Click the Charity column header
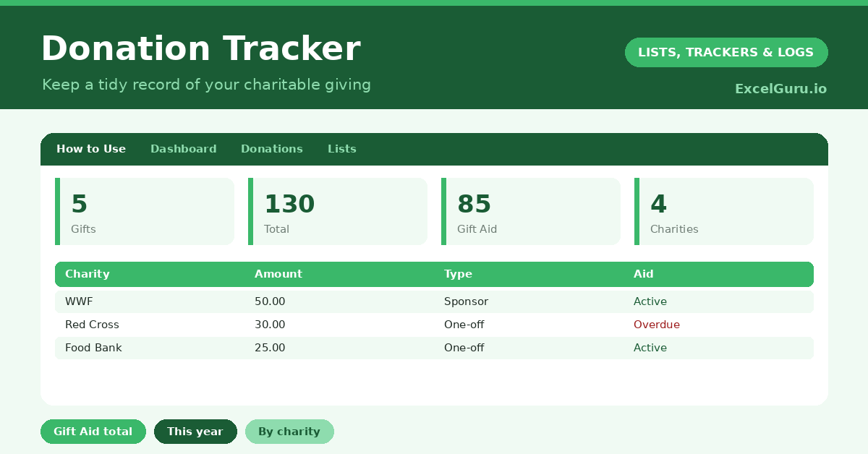The height and width of the screenshot is (454, 868). 88,274
